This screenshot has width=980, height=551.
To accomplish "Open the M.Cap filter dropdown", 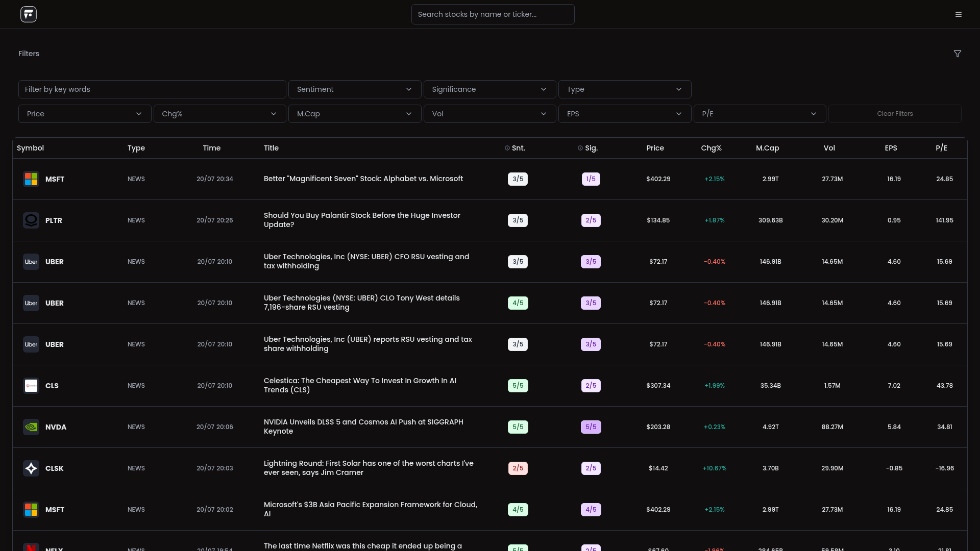I will (x=355, y=114).
